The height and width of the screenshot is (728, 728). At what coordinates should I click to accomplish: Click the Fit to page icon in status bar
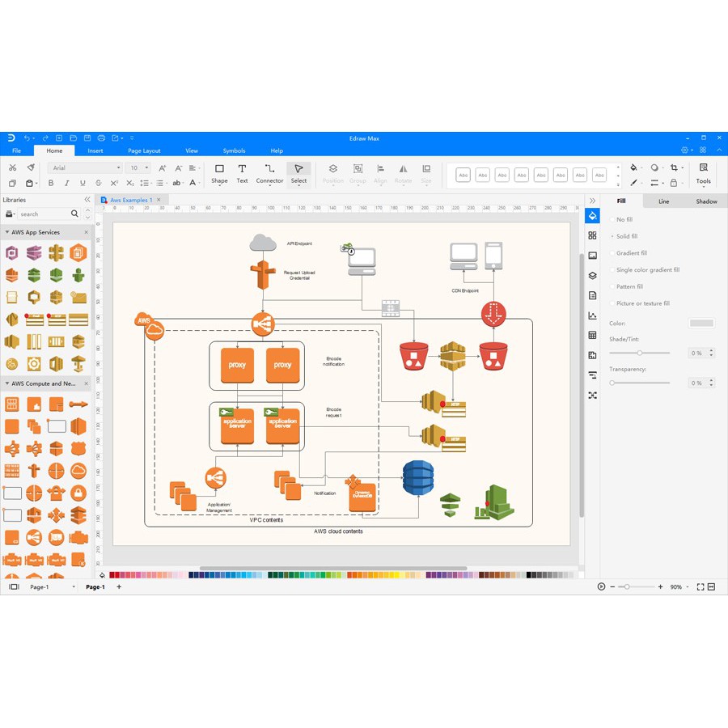[700, 587]
